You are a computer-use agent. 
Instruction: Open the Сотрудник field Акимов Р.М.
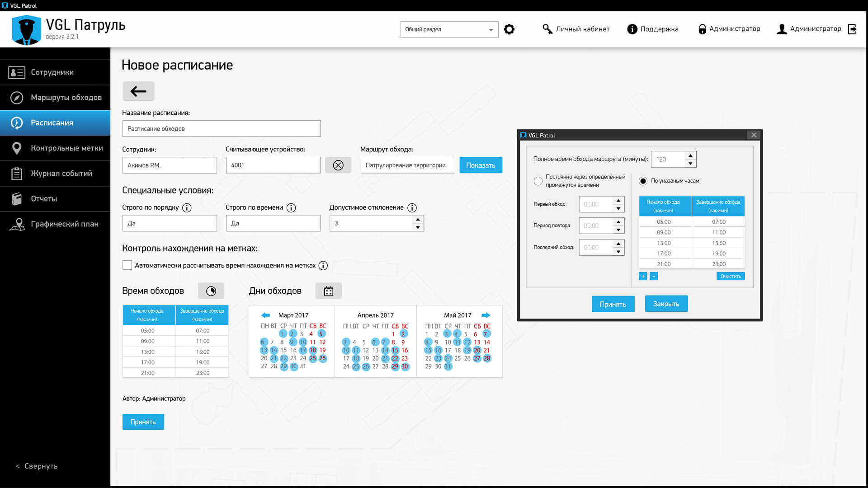click(170, 165)
